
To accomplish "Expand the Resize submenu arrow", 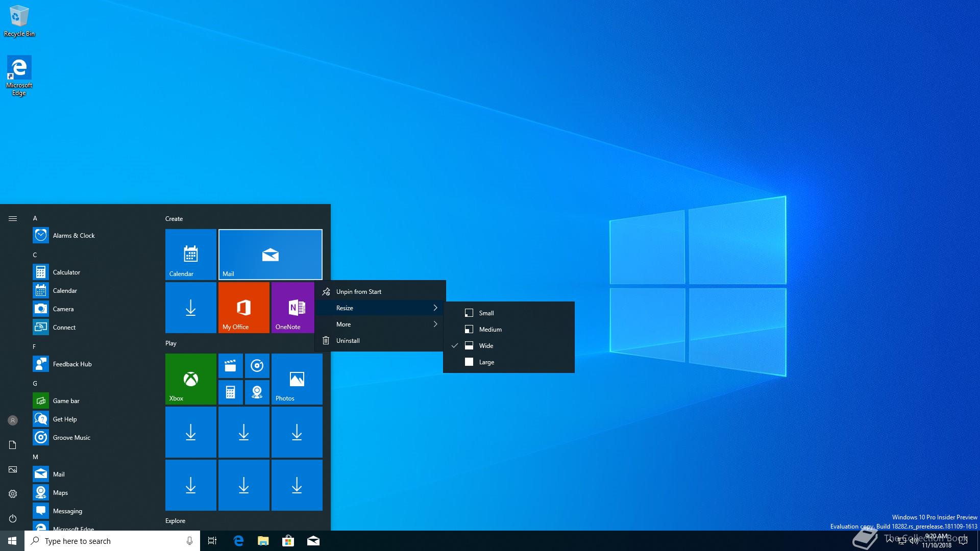I will pos(435,308).
